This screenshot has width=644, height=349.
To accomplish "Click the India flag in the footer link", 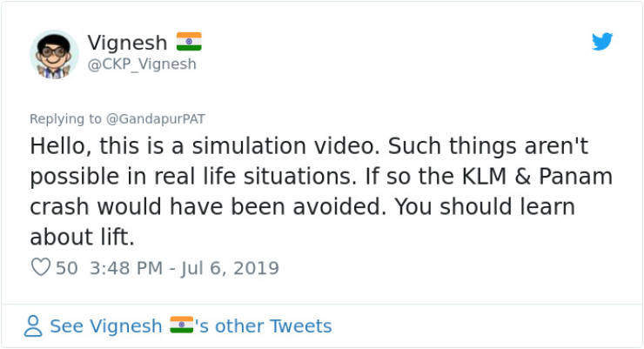I will [x=181, y=326].
